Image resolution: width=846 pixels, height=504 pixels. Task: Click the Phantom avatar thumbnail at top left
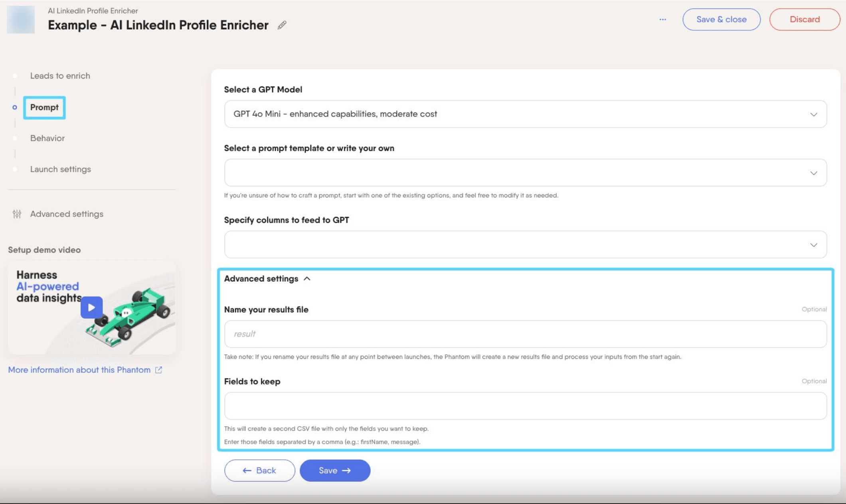tap(21, 20)
